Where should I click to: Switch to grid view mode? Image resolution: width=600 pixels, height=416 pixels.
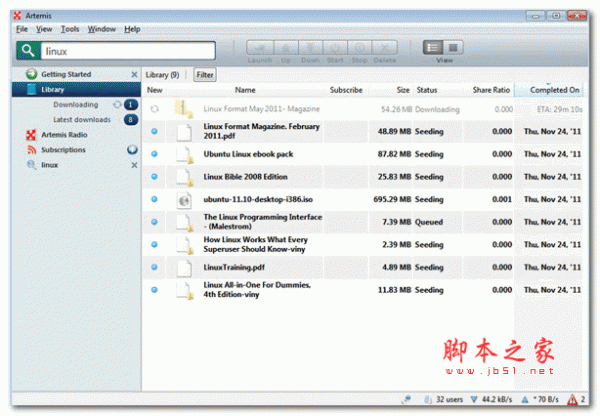(x=453, y=47)
